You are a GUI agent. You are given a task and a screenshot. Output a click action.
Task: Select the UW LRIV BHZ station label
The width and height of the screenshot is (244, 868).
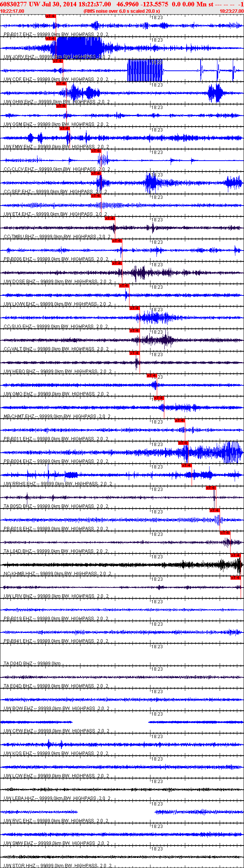(19, 596)
